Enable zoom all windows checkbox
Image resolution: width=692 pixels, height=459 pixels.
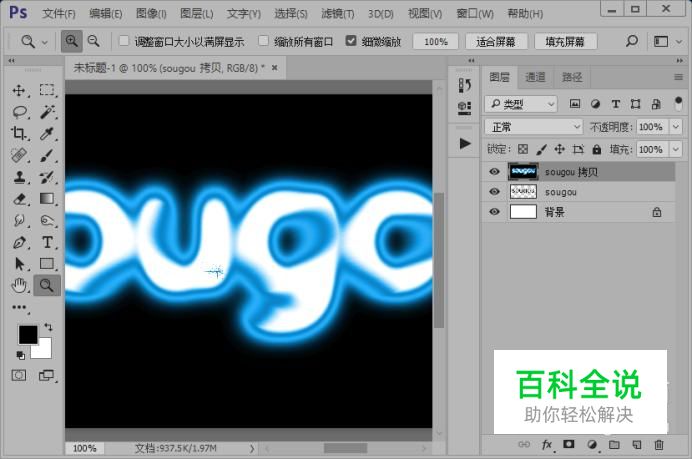[263, 41]
